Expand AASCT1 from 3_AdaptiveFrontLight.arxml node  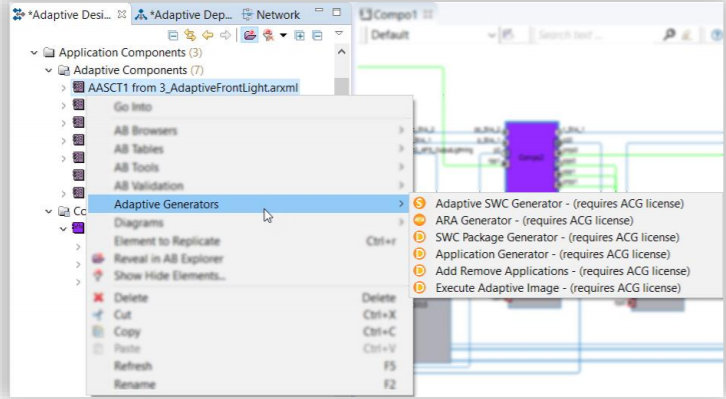coord(63,88)
